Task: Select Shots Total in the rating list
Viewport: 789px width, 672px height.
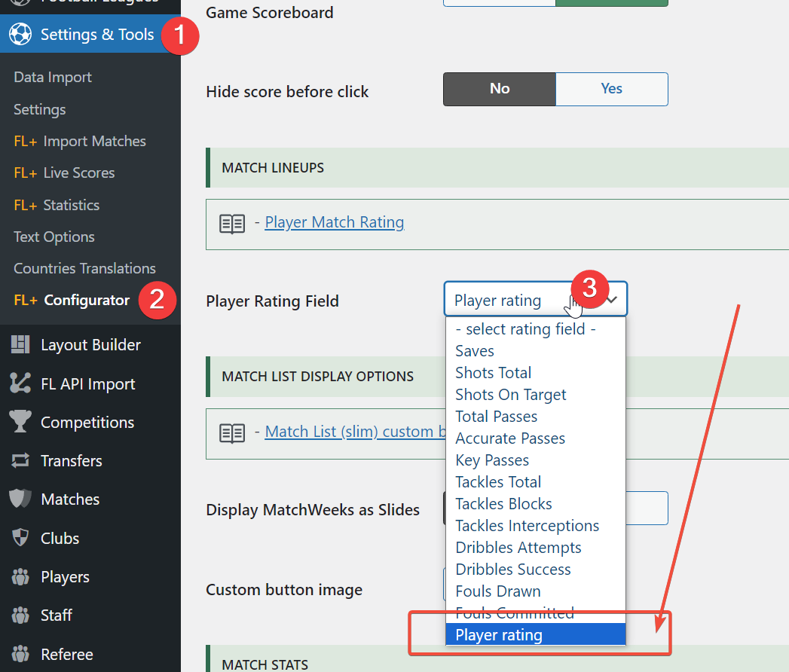Action: click(x=535, y=373)
